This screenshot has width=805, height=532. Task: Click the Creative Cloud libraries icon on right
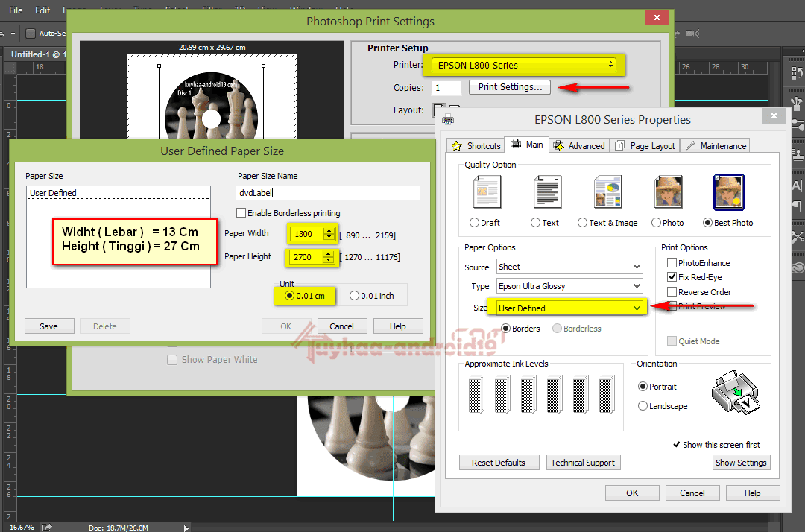click(x=797, y=267)
